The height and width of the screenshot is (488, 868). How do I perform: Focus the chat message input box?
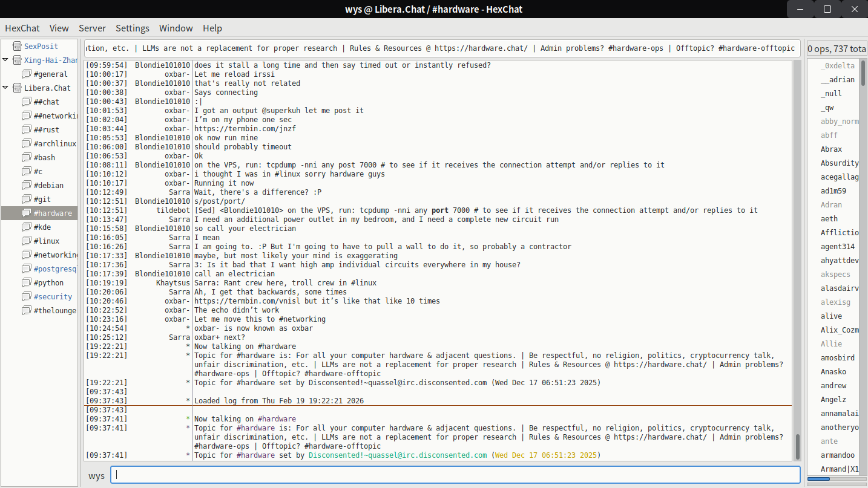pyautogui.click(x=455, y=475)
